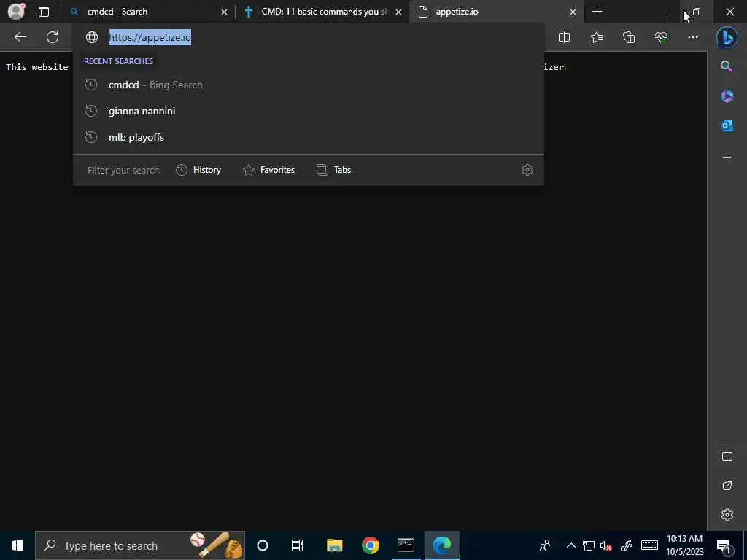
Task: Open Browser essentials heart icon
Action: pyautogui.click(x=661, y=37)
